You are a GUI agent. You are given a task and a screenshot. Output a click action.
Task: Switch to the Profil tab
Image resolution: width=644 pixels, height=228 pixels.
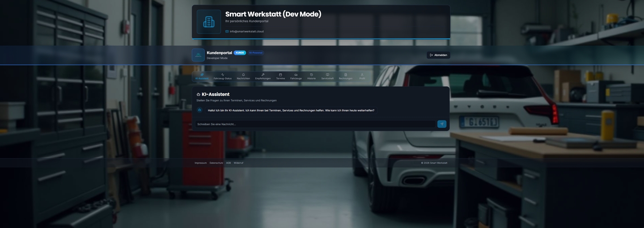tap(362, 76)
